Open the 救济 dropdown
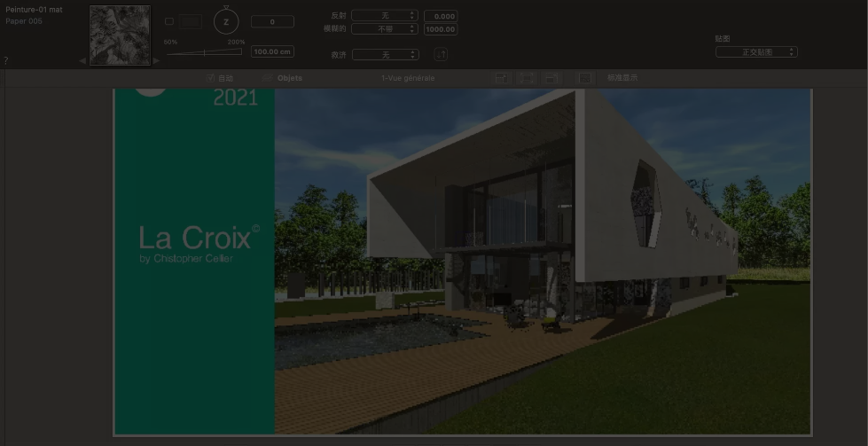Image resolution: width=868 pixels, height=446 pixels. pyautogui.click(x=386, y=55)
